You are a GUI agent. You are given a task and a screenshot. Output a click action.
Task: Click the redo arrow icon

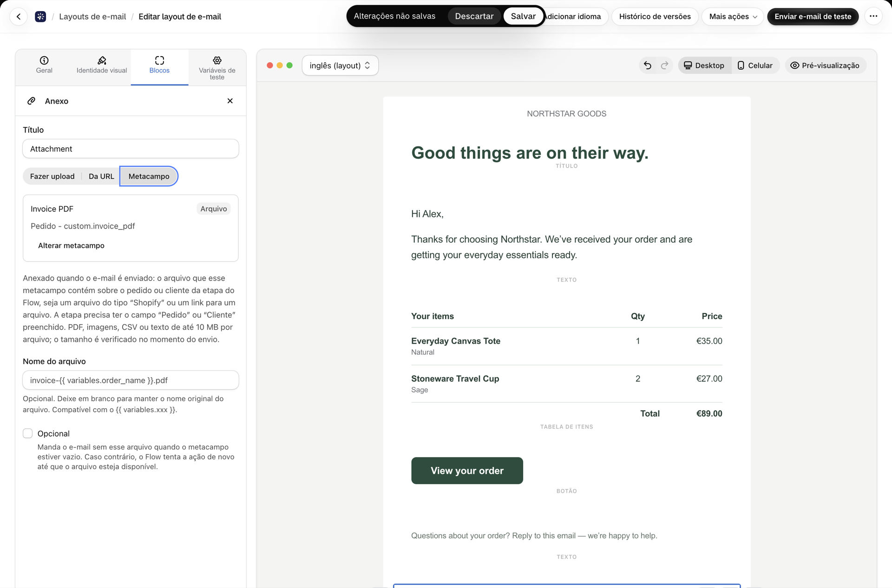click(x=664, y=65)
